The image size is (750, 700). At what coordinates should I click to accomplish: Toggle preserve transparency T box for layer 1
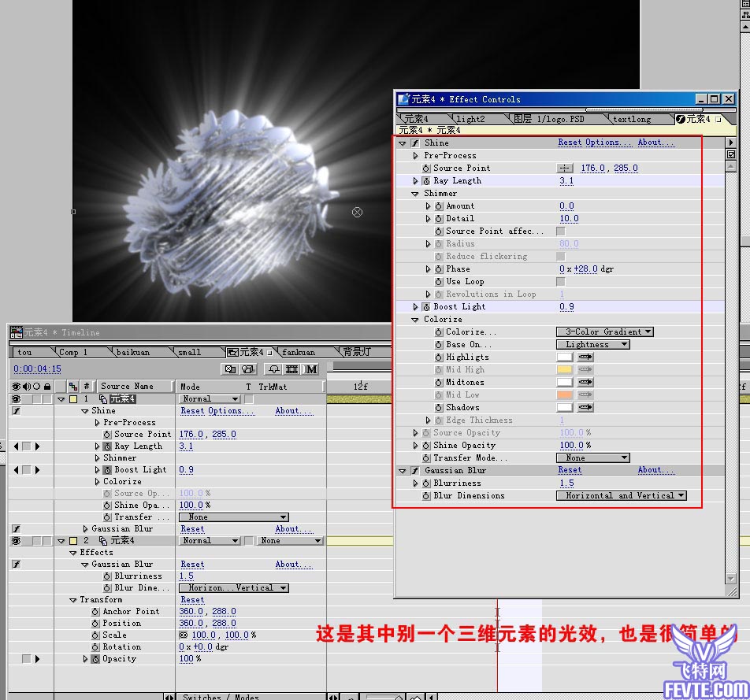pos(249,398)
